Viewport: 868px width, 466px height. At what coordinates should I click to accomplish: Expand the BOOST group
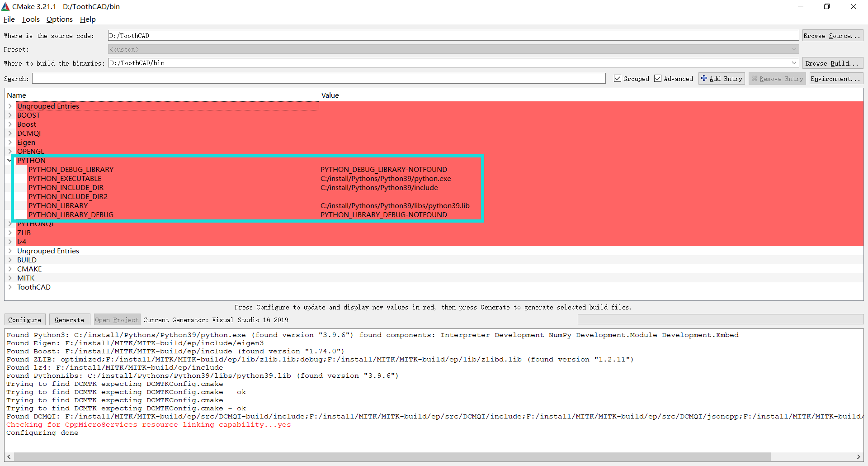point(10,115)
